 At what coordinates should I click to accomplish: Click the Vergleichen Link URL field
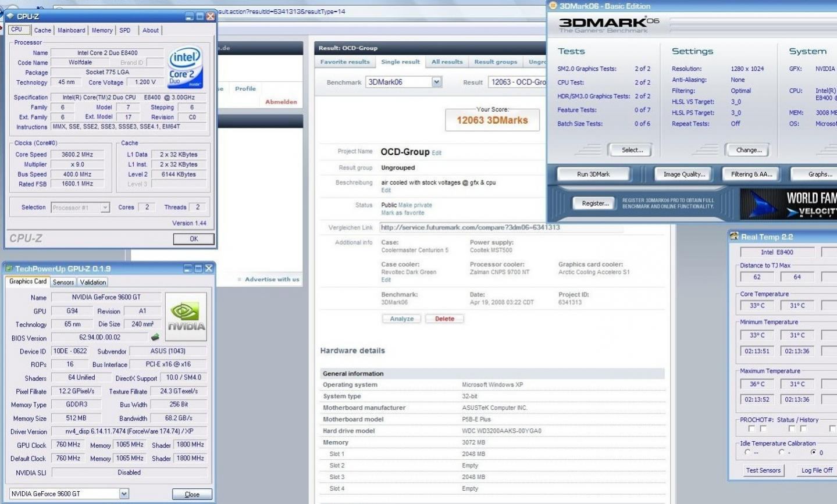tap(501, 227)
